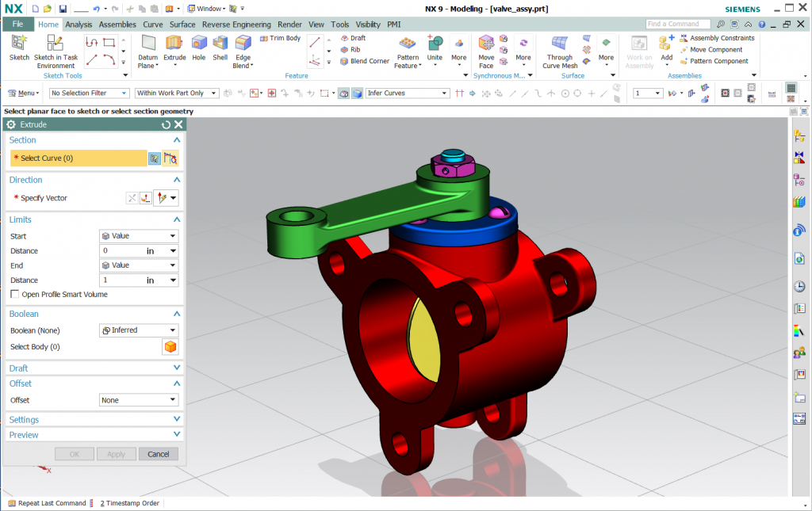Close the Extrude dialog with X
Viewport: 812px width, 511px height.
(x=178, y=124)
